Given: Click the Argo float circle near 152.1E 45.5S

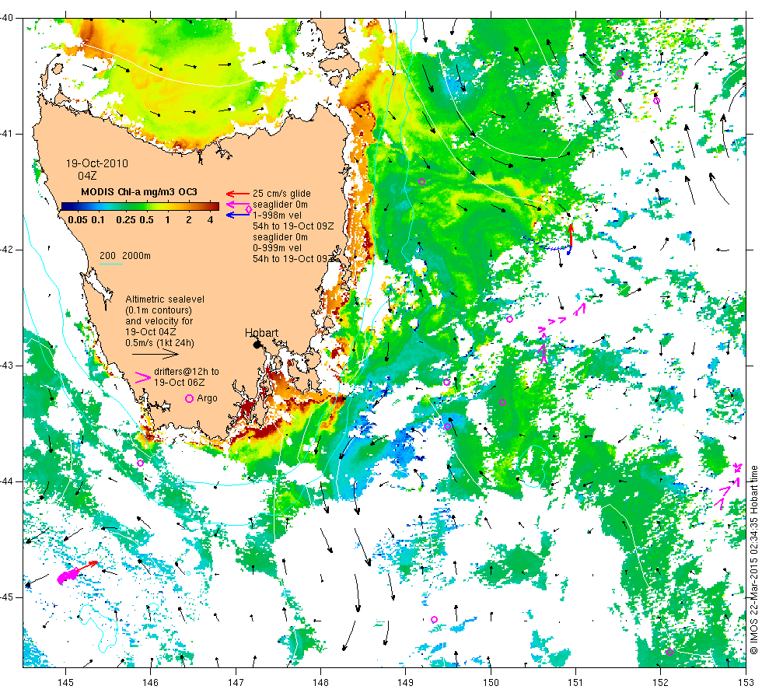Looking at the screenshot, I should pyautogui.click(x=669, y=653).
